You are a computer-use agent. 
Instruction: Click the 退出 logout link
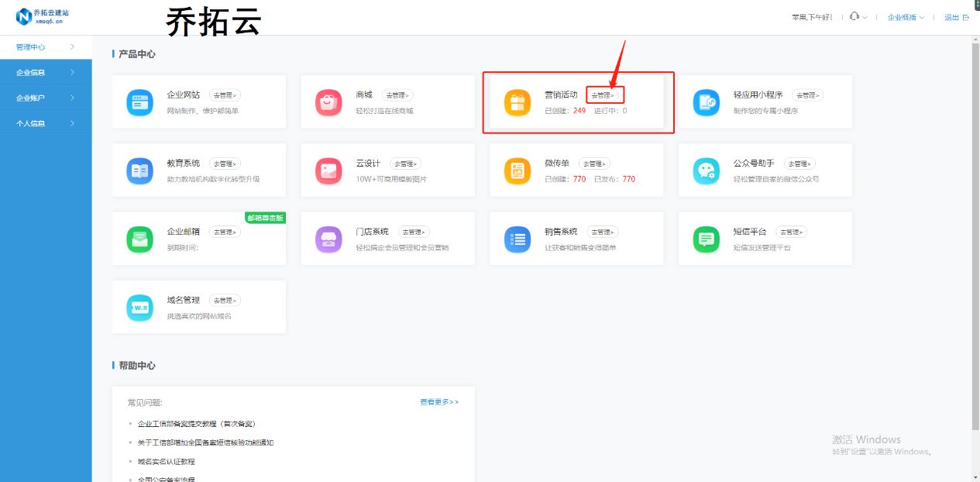pyautogui.click(x=956, y=17)
